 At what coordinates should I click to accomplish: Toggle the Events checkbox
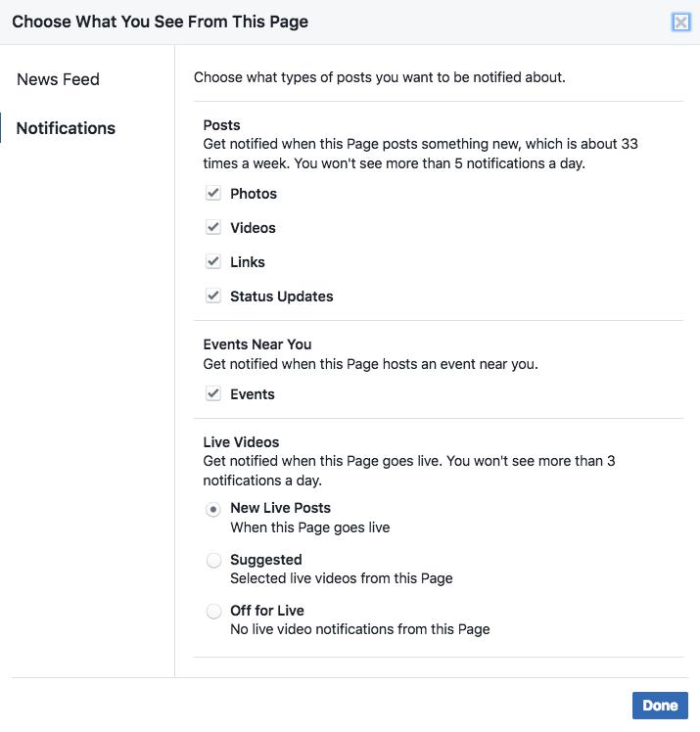pyautogui.click(x=213, y=394)
